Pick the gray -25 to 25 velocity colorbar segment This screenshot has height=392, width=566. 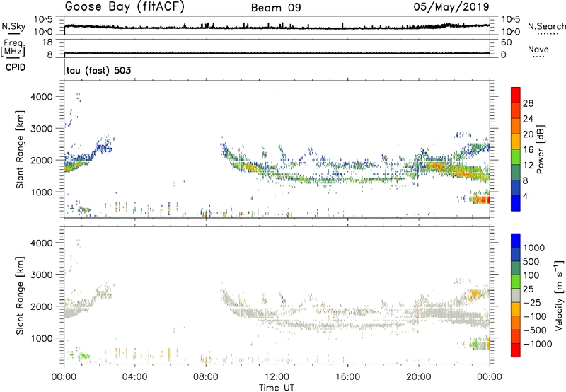pyautogui.click(x=516, y=295)
